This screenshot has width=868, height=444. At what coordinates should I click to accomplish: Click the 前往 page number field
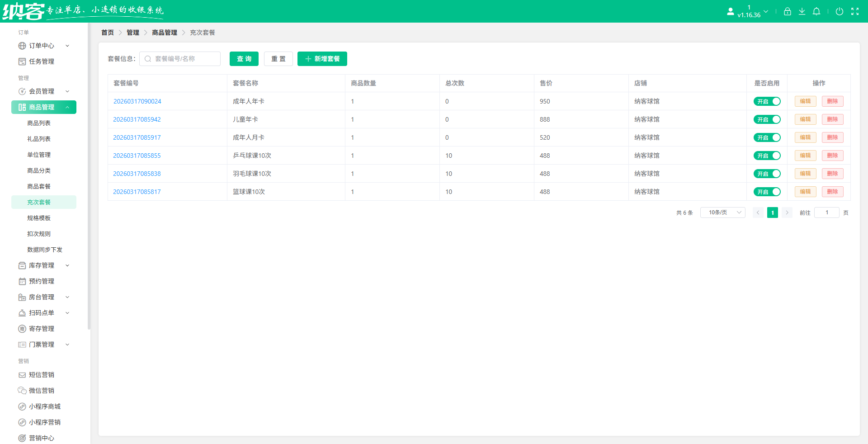(826, 213)
